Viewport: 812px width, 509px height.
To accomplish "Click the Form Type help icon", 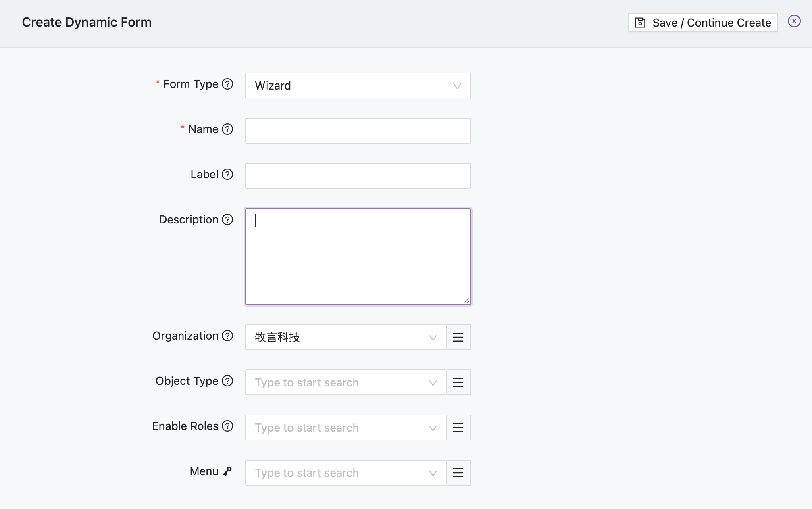I will pyautogui.click(x=228, y=84).
